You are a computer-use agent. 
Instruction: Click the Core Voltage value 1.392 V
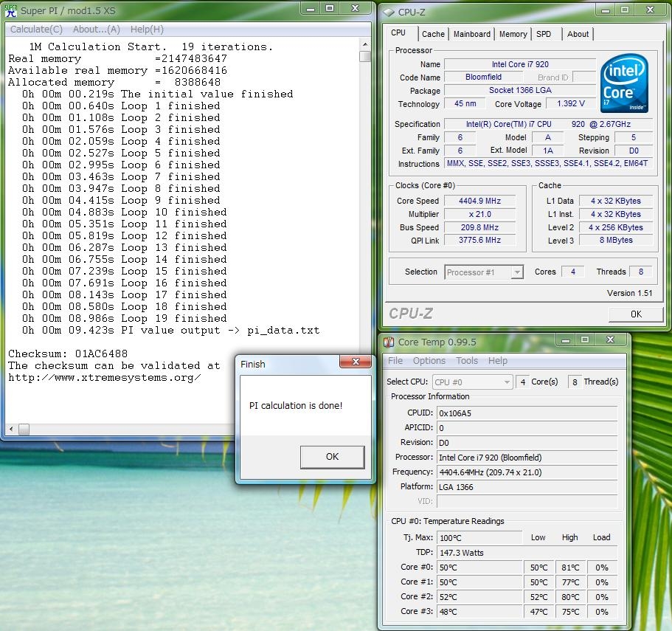tap(571, 104)
